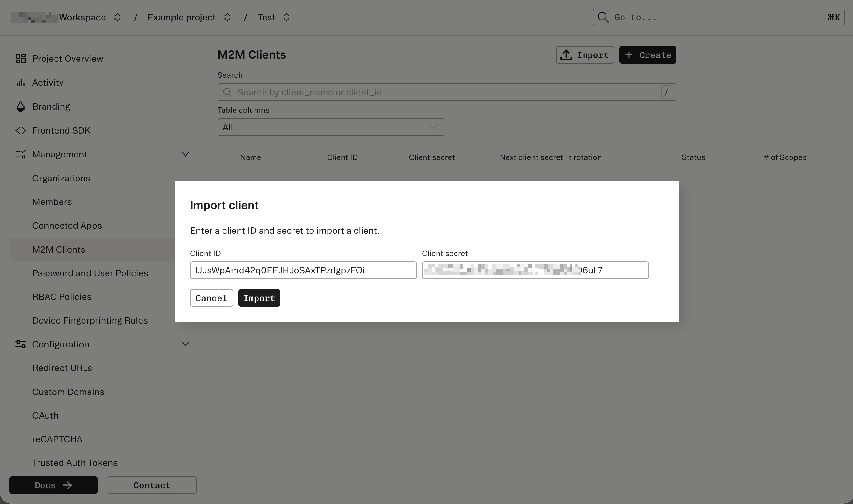Click the Configuration sliders icon
This screenshot has width=853, height=504.
(x=20, y=344)
